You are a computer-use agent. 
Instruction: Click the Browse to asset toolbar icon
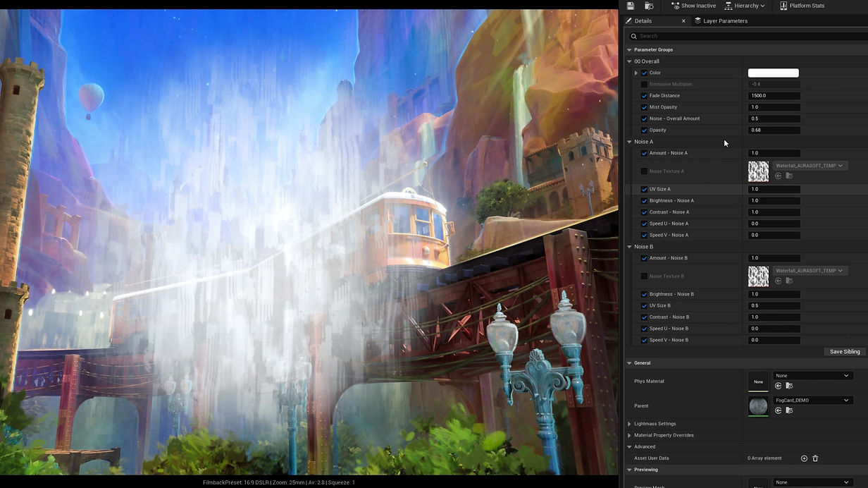pos(649,6)
